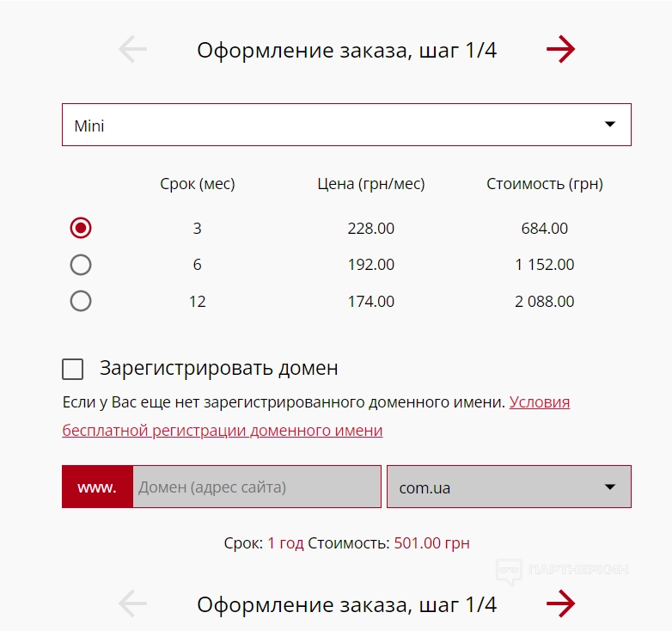Click the top grey back arrow
The image size is (672, 631).
click(x=132, y=50)
